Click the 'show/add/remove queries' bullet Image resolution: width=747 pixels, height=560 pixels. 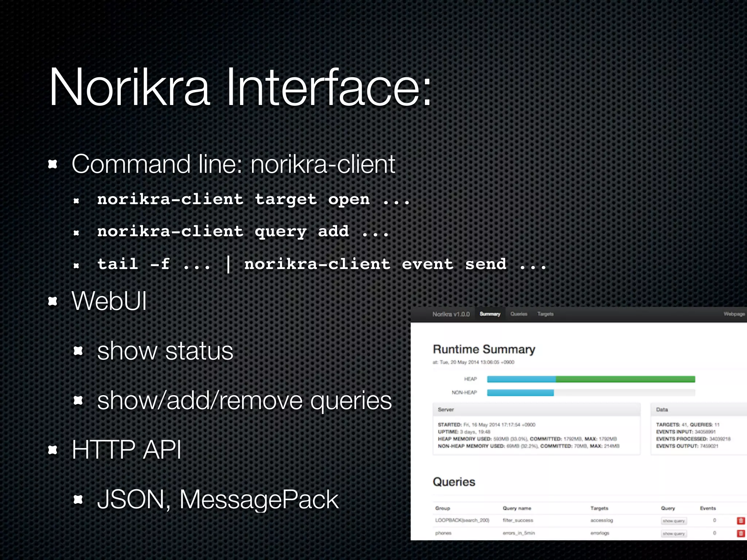244,400
